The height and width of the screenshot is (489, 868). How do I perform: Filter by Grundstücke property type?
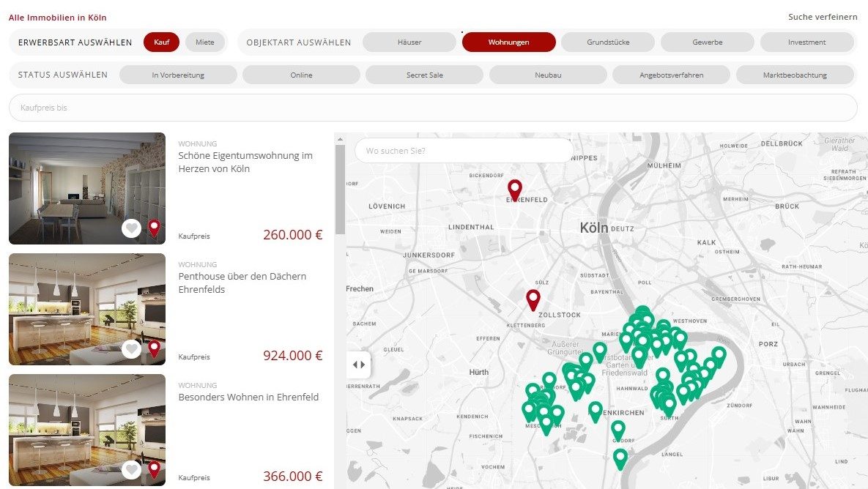pos(608,42)
